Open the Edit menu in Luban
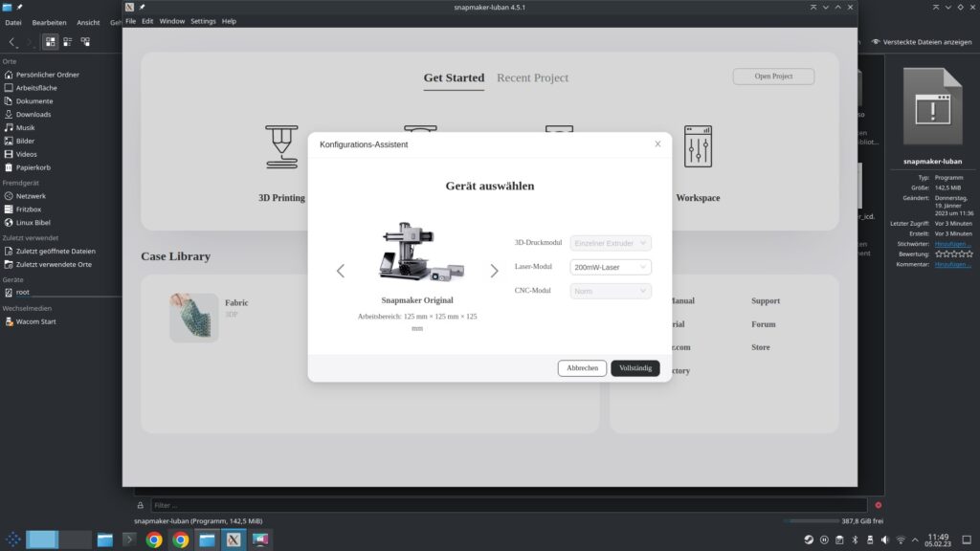 [x=147, y=21]
